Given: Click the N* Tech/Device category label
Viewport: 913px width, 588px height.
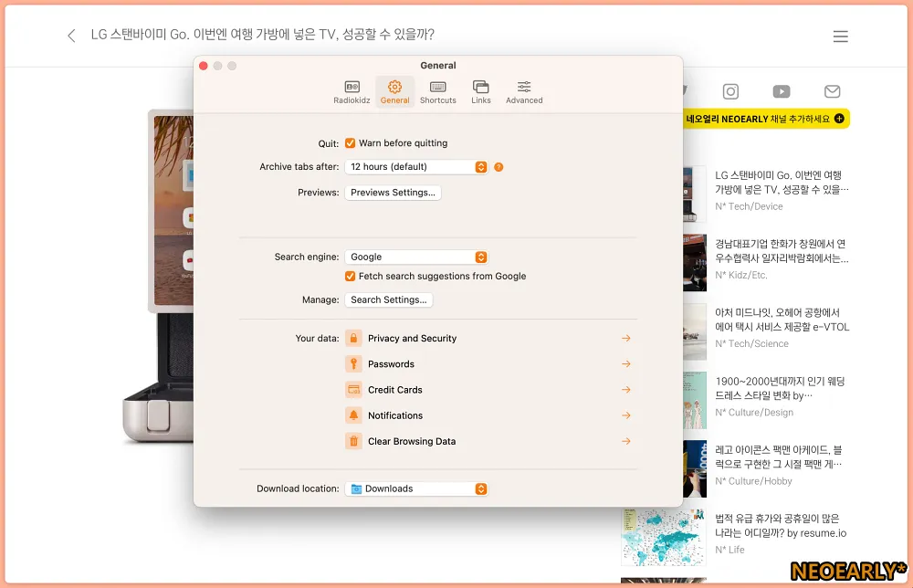Looking at the screenshot, I should (x=749, y=206).
